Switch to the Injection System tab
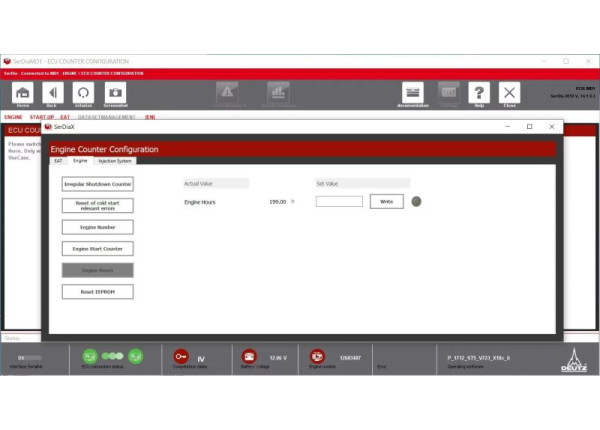This screenshot has height=430, width=600. click(x=114, y=161)
